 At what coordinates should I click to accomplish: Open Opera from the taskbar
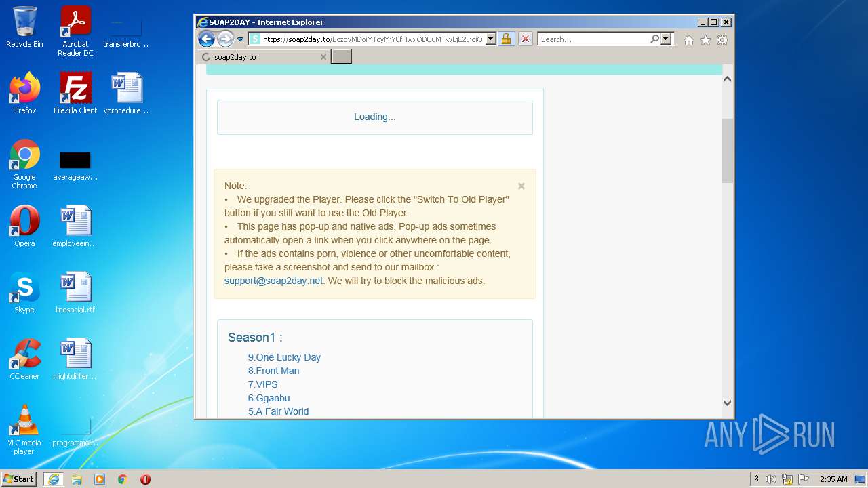[145, 479]
